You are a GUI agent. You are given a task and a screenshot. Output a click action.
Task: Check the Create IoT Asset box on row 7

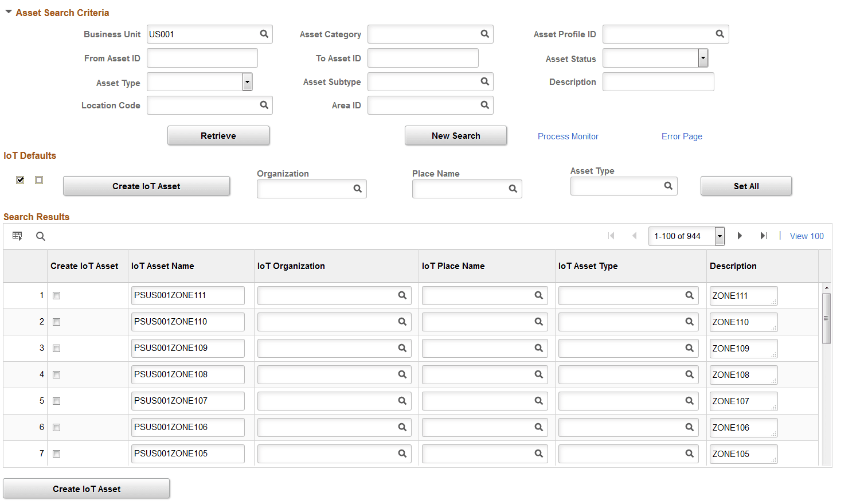(x=56, y=454)
